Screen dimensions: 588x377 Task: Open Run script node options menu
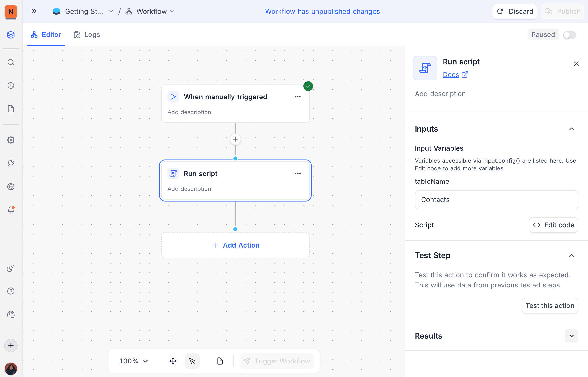pyautogui.click(x=298, y=173)
